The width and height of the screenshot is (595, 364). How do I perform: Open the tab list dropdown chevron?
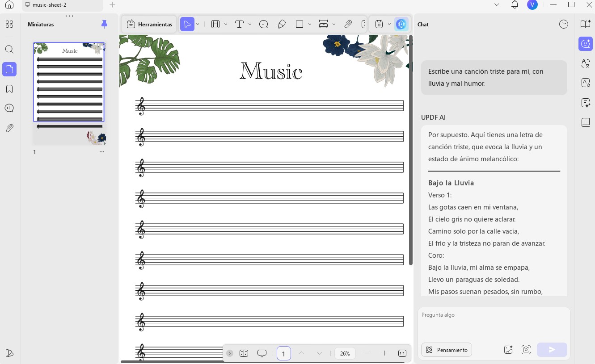pos(497,5)
